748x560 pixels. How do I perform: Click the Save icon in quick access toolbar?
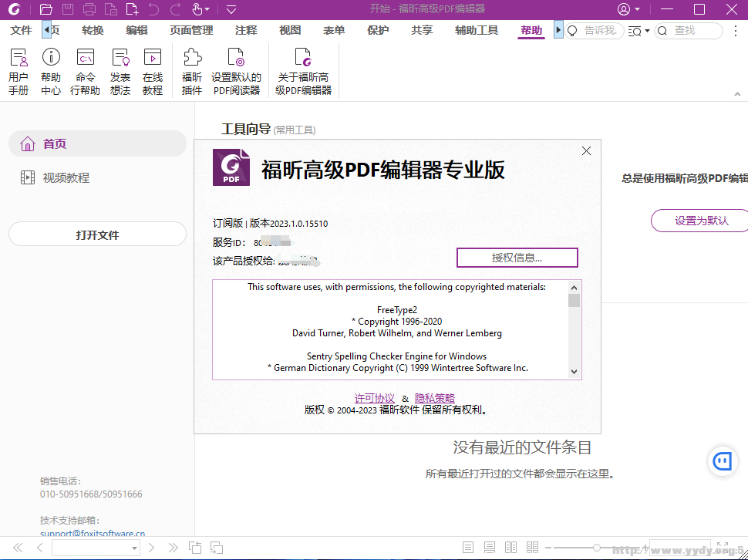(68, 9)
